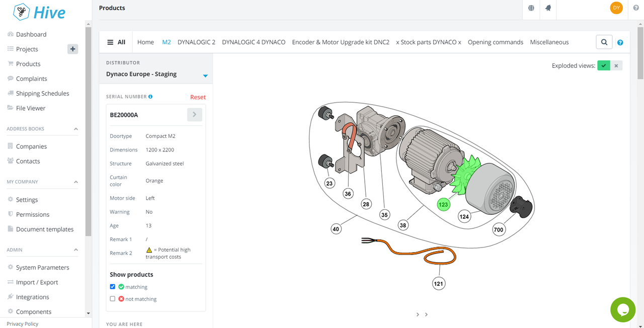Click the Dashboard icon in sidebar
Screen dimensions: 644x328
(x=11, y=34)
